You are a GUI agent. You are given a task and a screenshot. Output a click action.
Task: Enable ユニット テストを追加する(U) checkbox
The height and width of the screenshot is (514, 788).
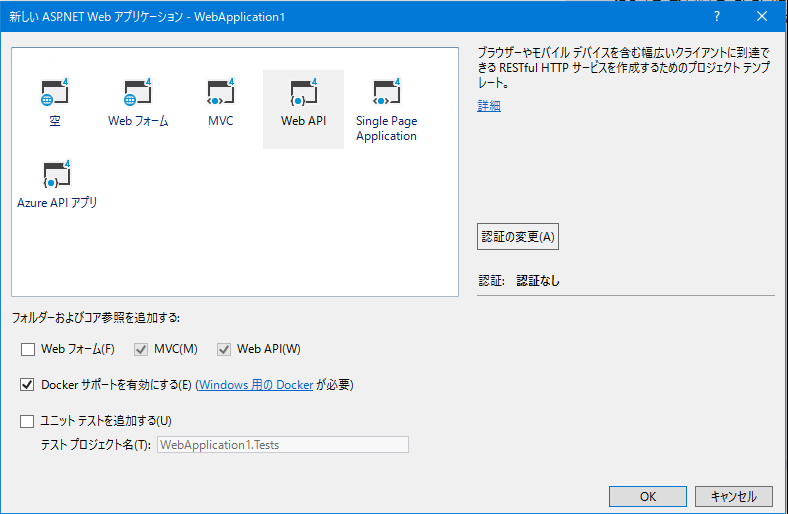tap(27, 421)
